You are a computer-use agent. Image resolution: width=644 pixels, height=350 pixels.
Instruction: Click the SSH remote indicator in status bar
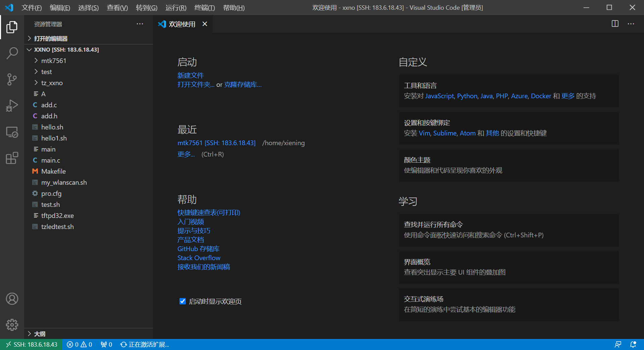(31, 344)
